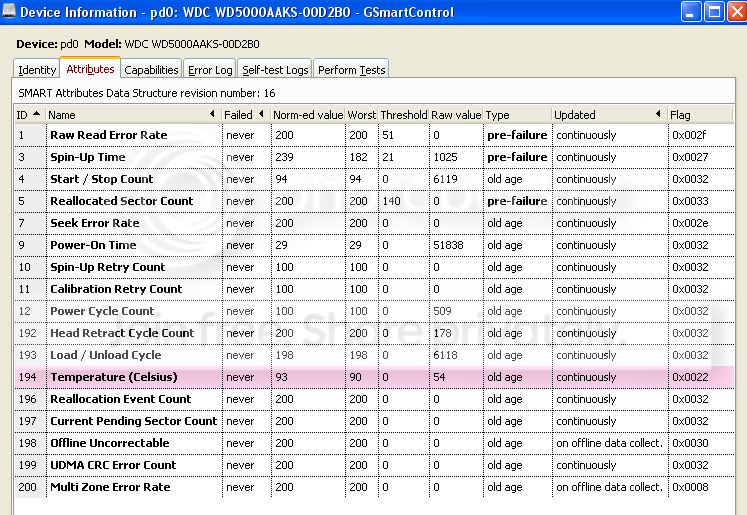Screen dimensions: 747x515
Task: Select the Temperature (Celsius) highlighted row
Action: (x=113, y=377)
